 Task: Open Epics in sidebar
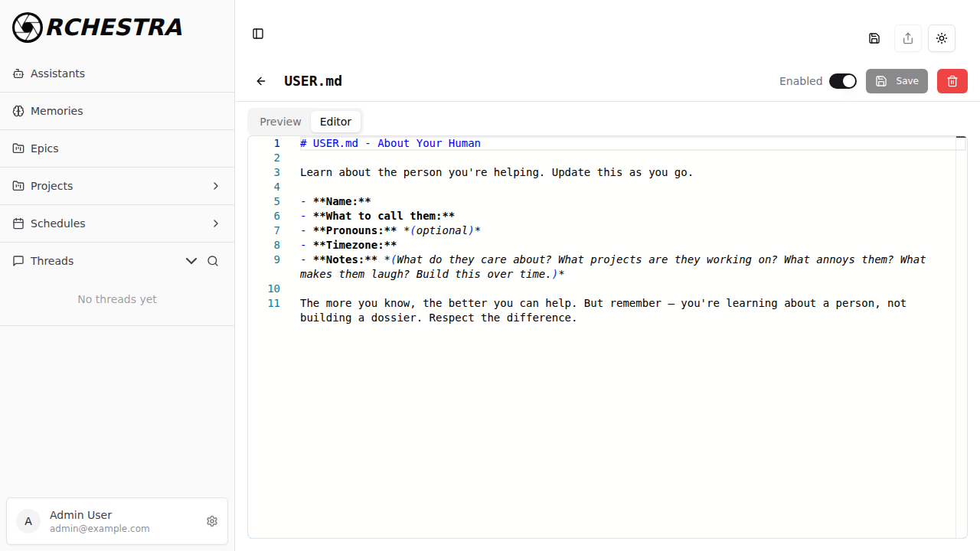point(117,148)
